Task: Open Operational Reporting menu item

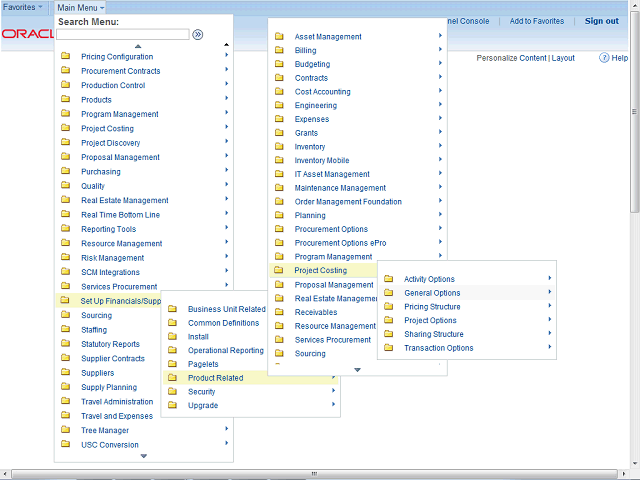Action: coord(226,350)
